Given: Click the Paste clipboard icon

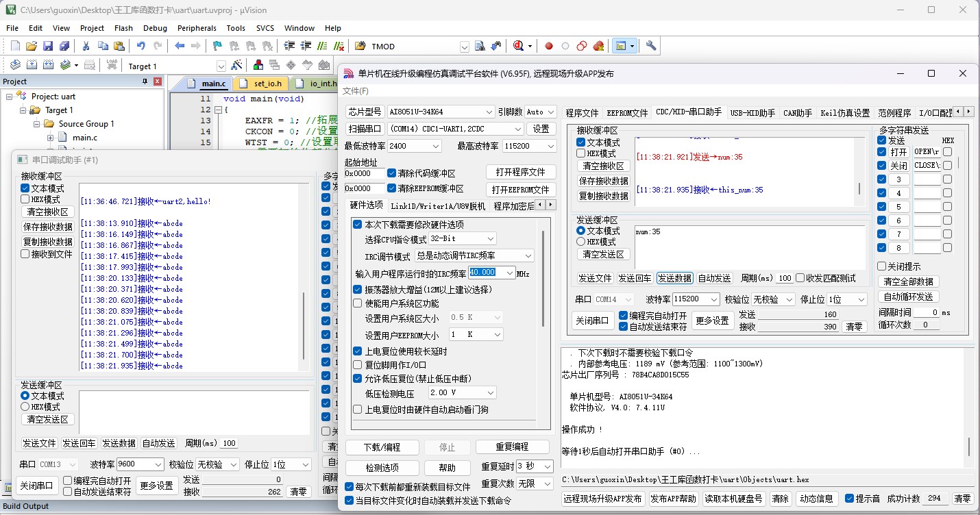Looking at the screenshot, I should click(119, 46).
